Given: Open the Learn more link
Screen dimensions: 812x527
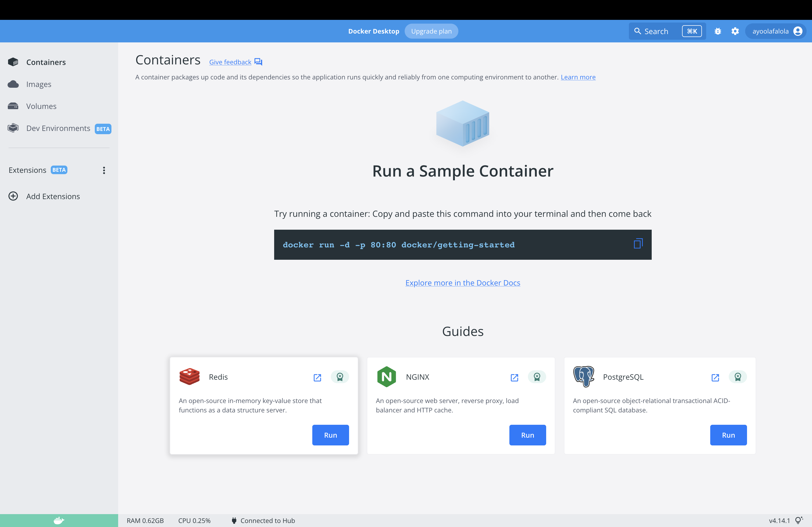Looking at the screenshot, I should tap(578, 77).
